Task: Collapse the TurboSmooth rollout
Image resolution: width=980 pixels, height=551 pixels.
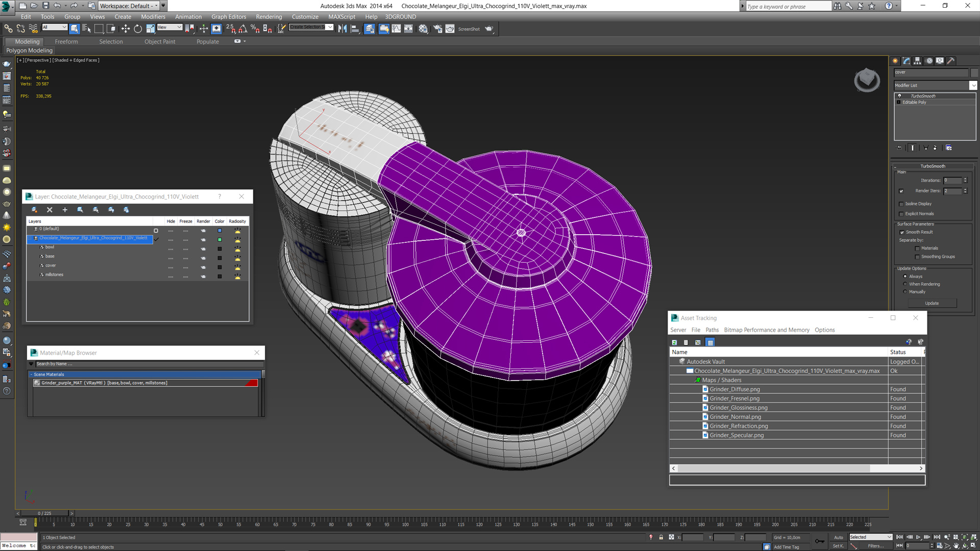Action: (933, 166)
